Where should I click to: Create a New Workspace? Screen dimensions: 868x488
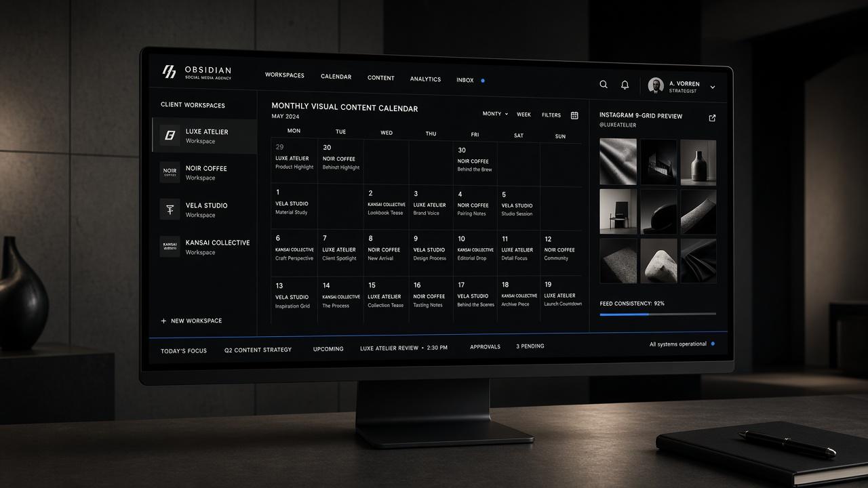191,321
